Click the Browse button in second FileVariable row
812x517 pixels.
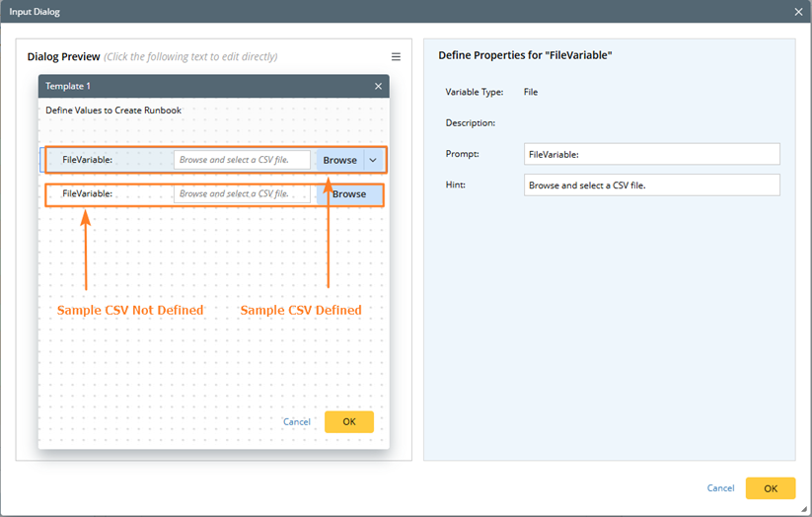pos(349,194)
